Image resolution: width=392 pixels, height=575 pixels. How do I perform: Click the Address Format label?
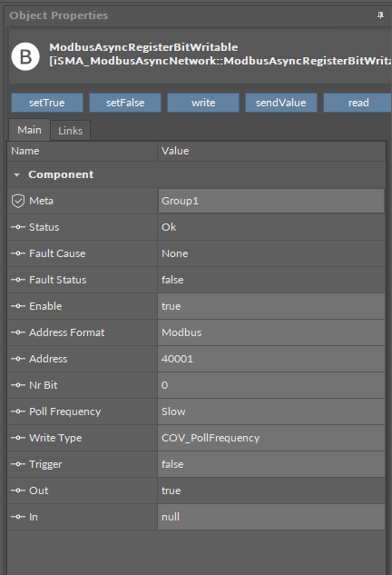pyautogui.click(x=66, y=332)
